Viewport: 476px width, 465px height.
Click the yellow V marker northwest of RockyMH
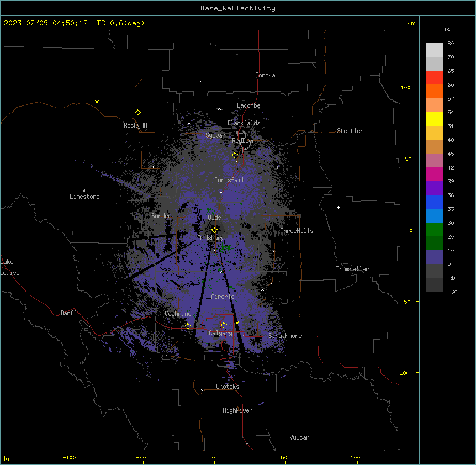[97, 102]
